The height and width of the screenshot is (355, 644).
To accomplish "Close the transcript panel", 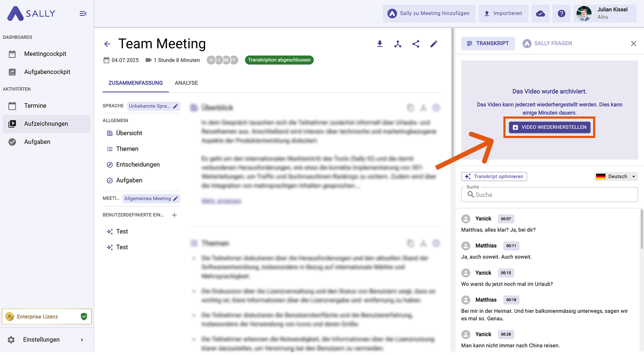I will [633, 44].
